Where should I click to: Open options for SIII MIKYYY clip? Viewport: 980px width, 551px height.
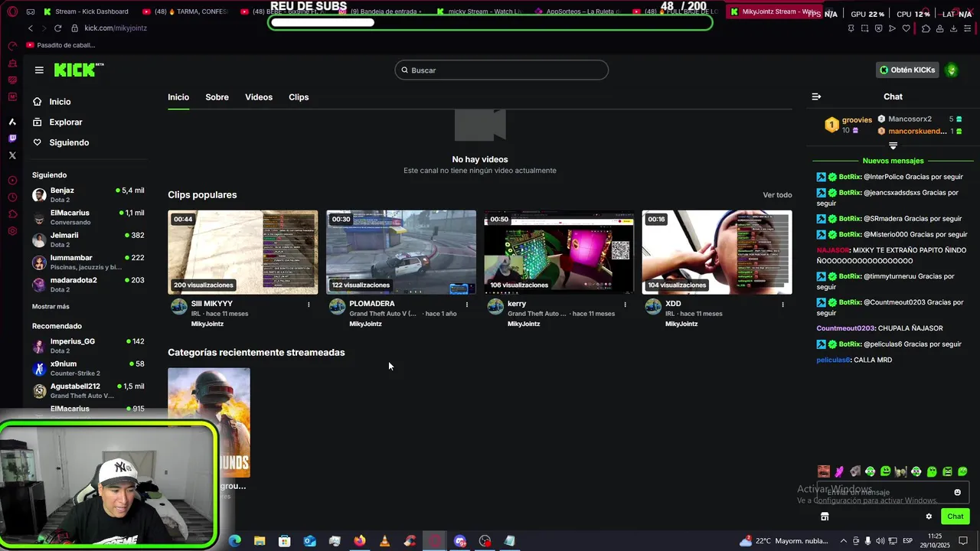coord(309,305)
